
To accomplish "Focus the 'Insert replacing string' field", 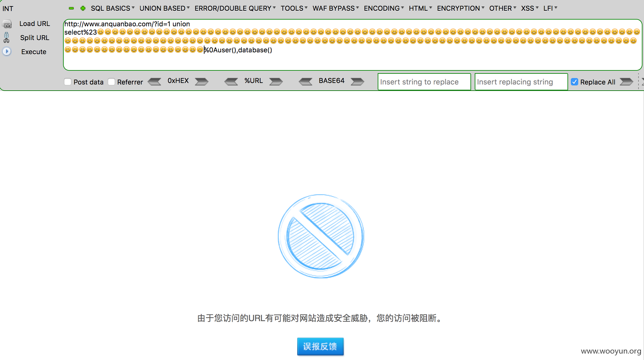I will click(521, 82).
